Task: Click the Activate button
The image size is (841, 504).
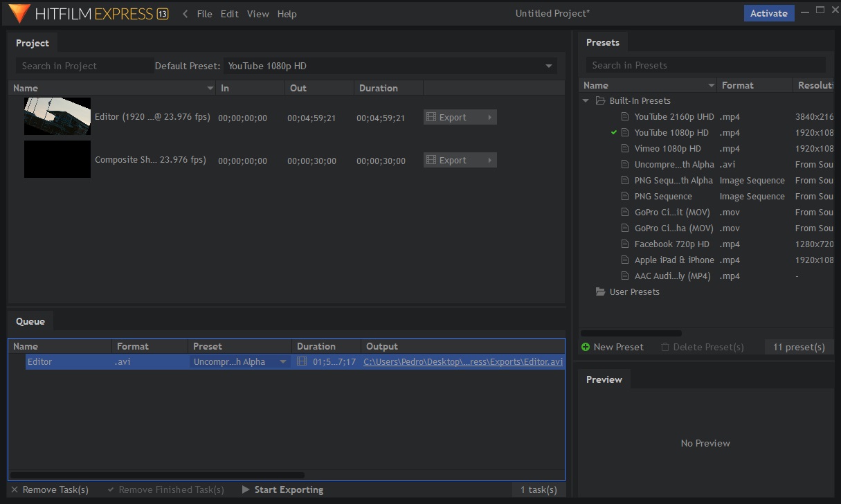Action: pyautogui.click(x=769, y=13)
